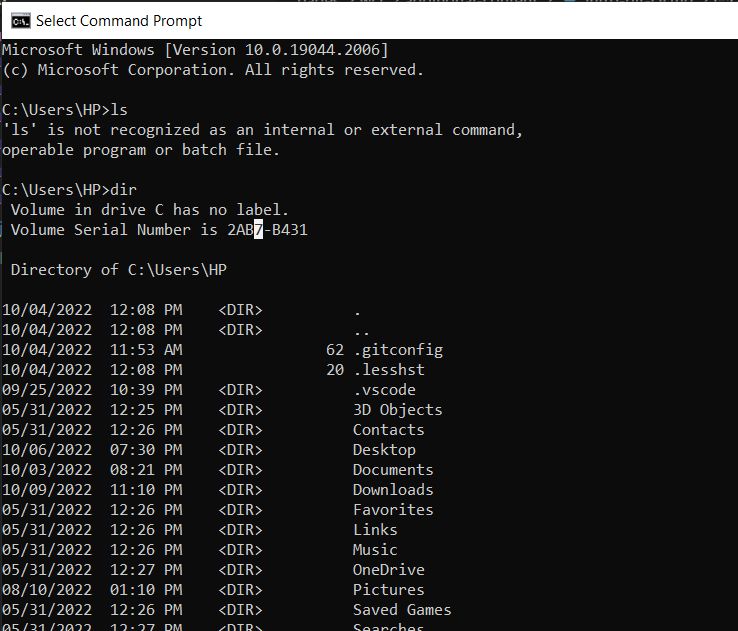Screen dimensions: 738x631
Task: Click the 08/10/2022 date of Pictures
Action: click(47, 590)
